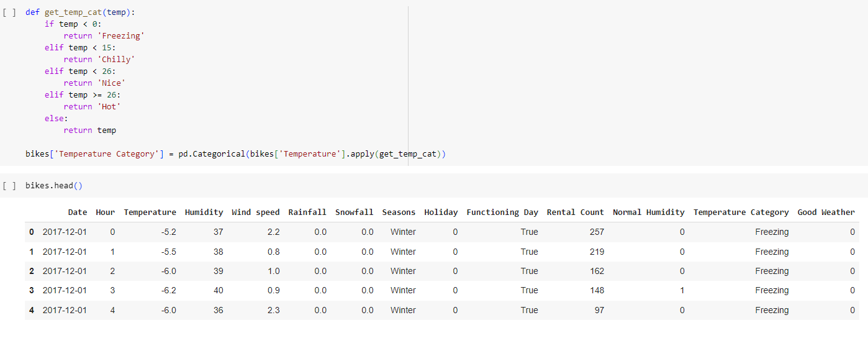The width and height of the screenshot is (868, 338).
Task: Click the Temperature value -5.5
Action: point(168,252)
